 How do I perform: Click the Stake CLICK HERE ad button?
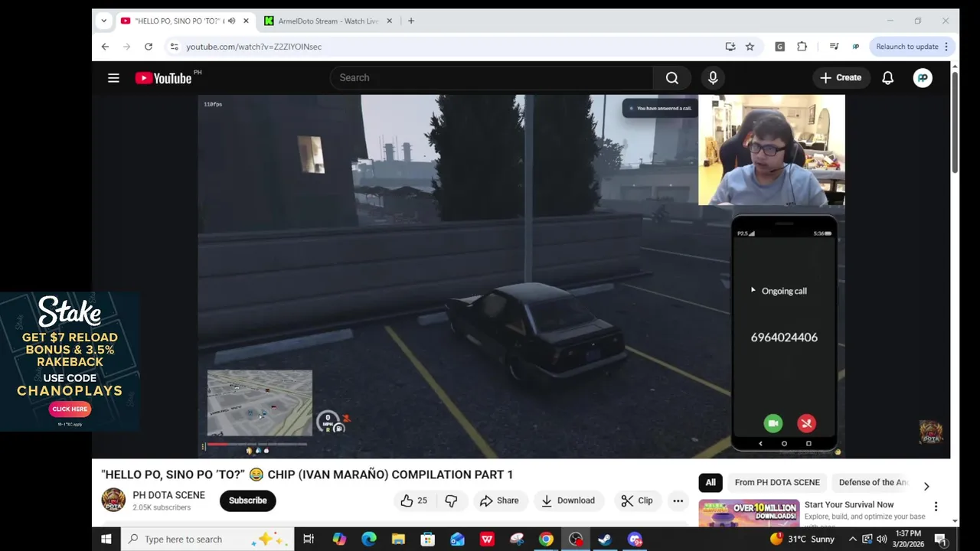click(70, 409)
